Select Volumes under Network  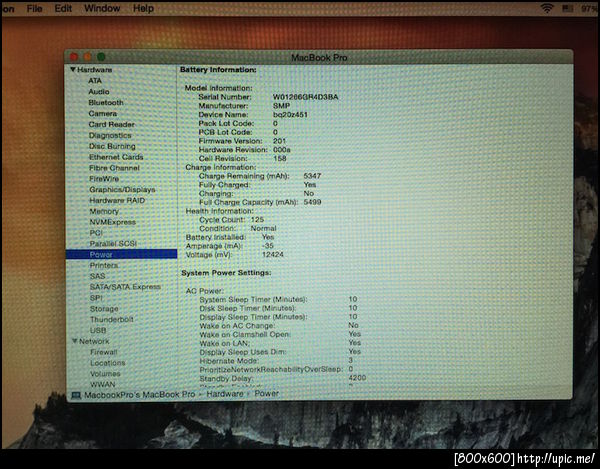pyautogui.click(x=105, y=374)
